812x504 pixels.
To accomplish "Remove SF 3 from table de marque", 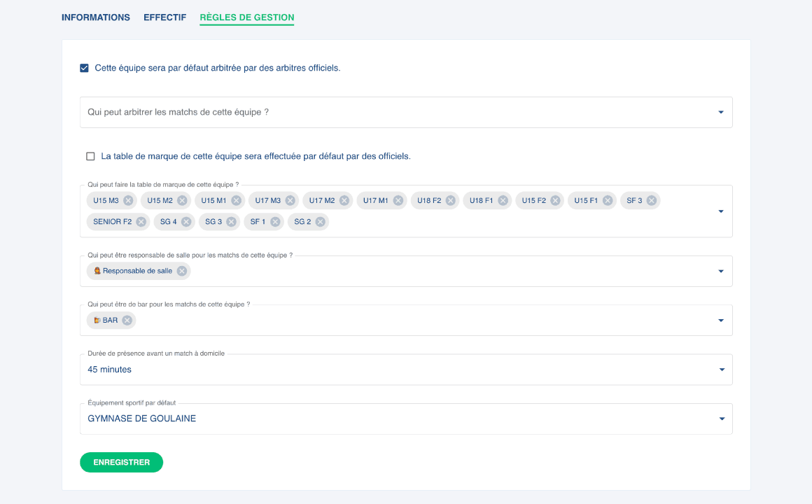I will [x=652, y=200].
